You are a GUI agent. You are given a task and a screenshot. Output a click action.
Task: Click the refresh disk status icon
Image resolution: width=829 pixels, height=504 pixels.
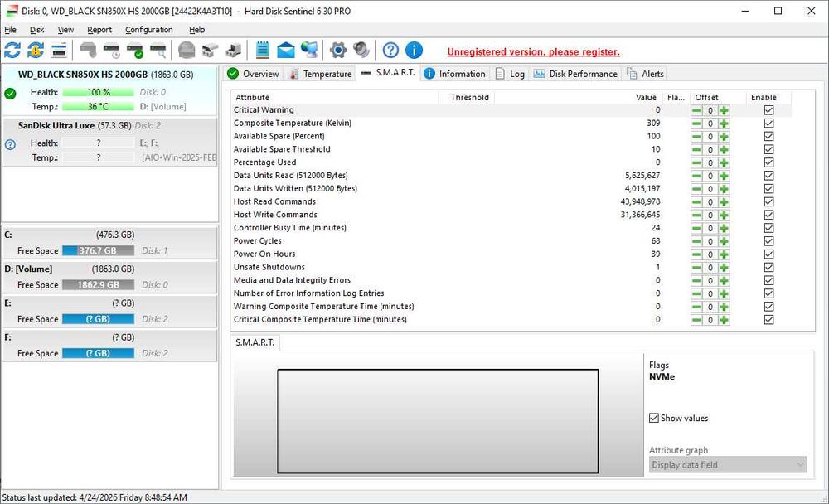coord(12,51)
